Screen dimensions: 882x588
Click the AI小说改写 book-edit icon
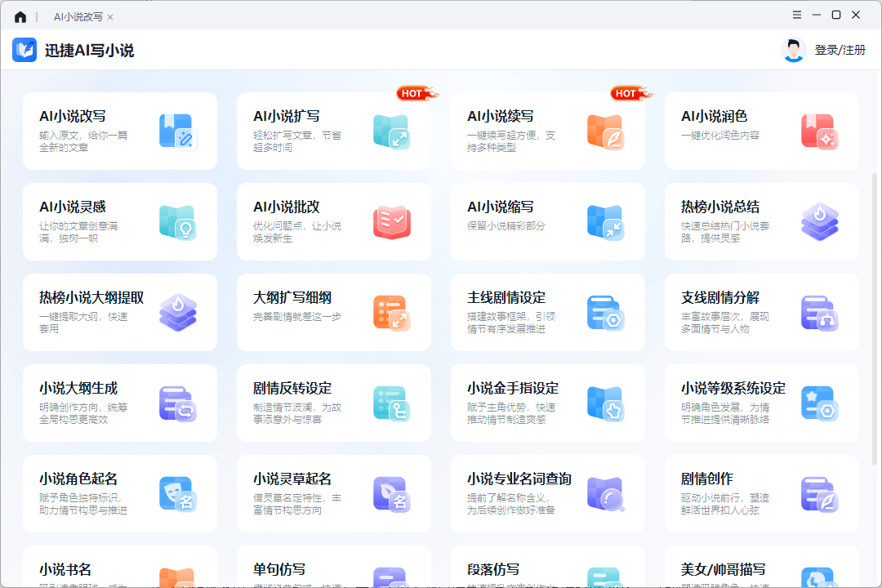pos(177,131)
